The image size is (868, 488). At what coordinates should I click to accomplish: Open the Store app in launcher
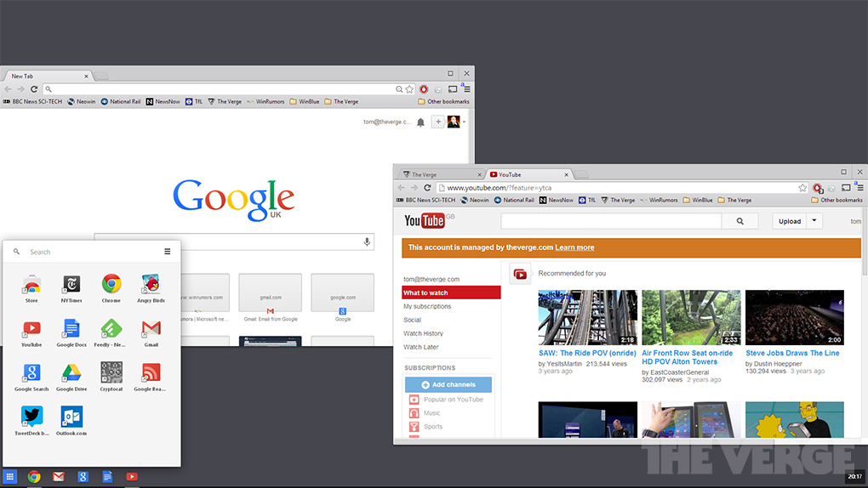tap(31, 287)
